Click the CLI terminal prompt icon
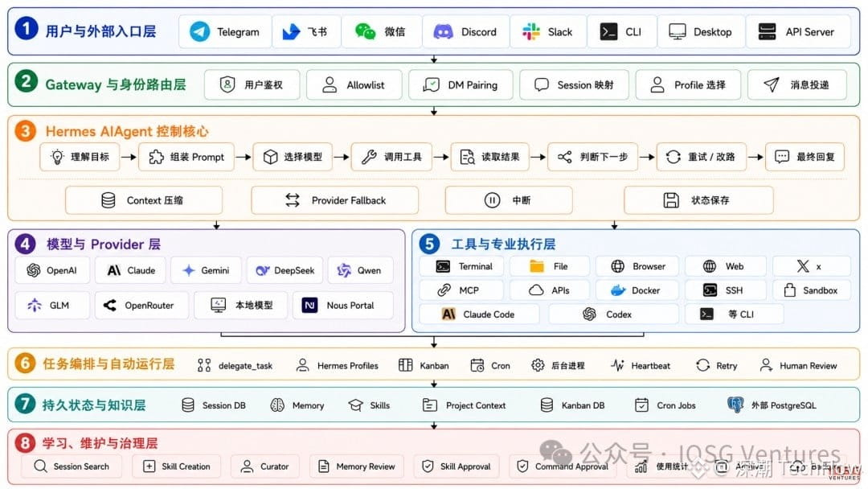This screenshot has height=489, width=868. point(608,31)
